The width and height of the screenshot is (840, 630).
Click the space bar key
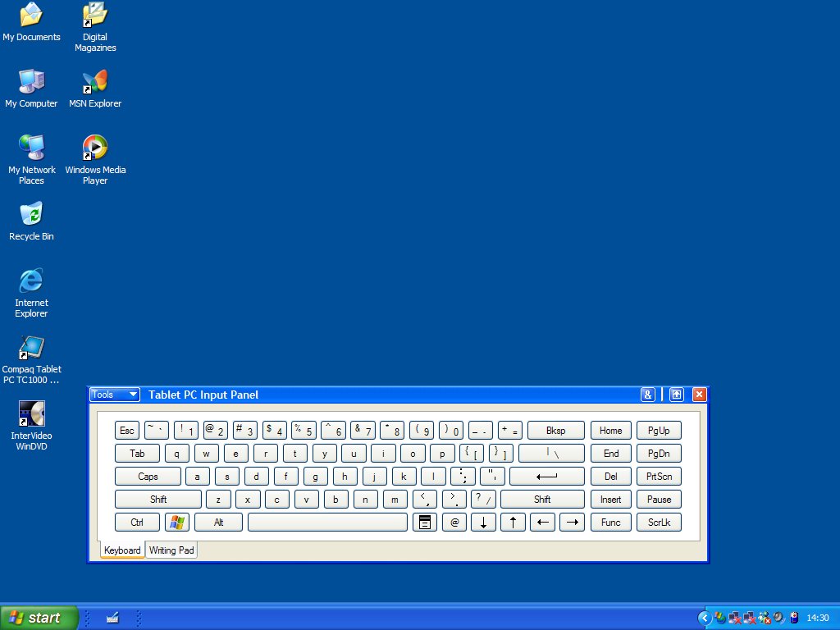click(x=327, y=523)
